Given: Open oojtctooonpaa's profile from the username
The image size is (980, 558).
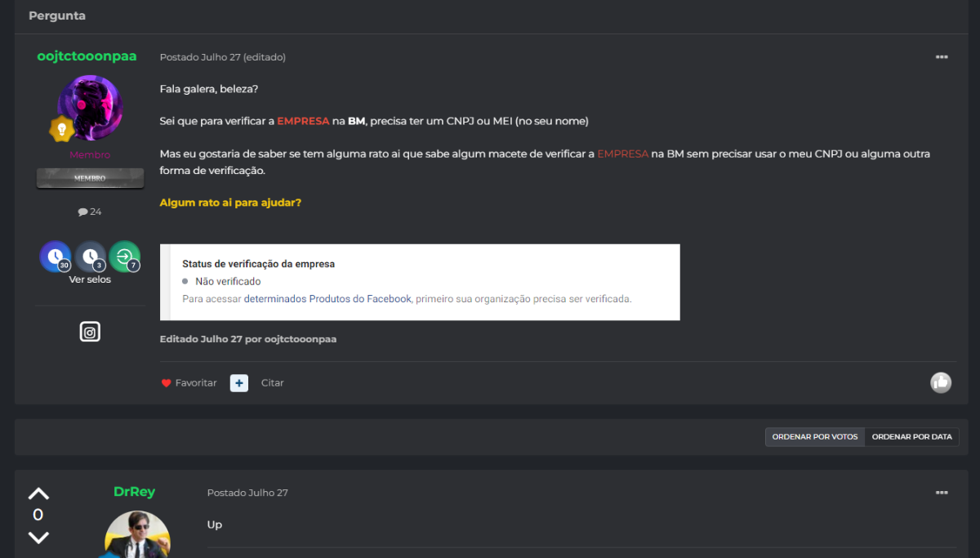Looking at the screenshot, I should coord(87,56).
